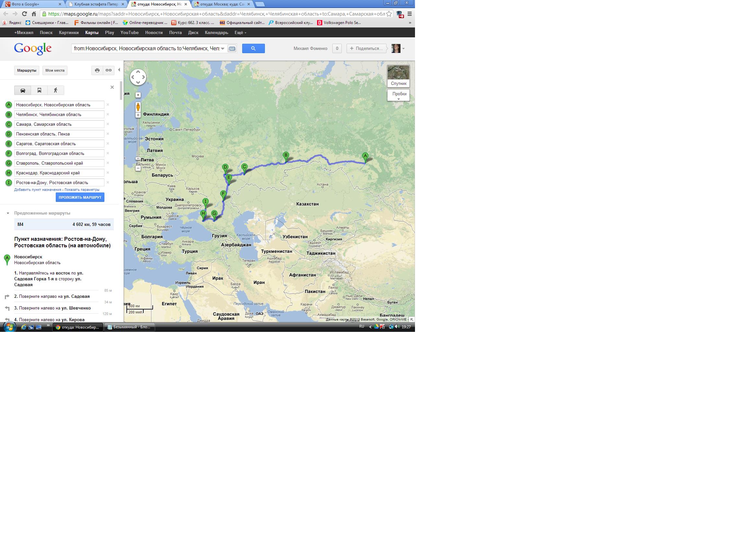Click Добавить пункт назначения link

click(38, 190)
